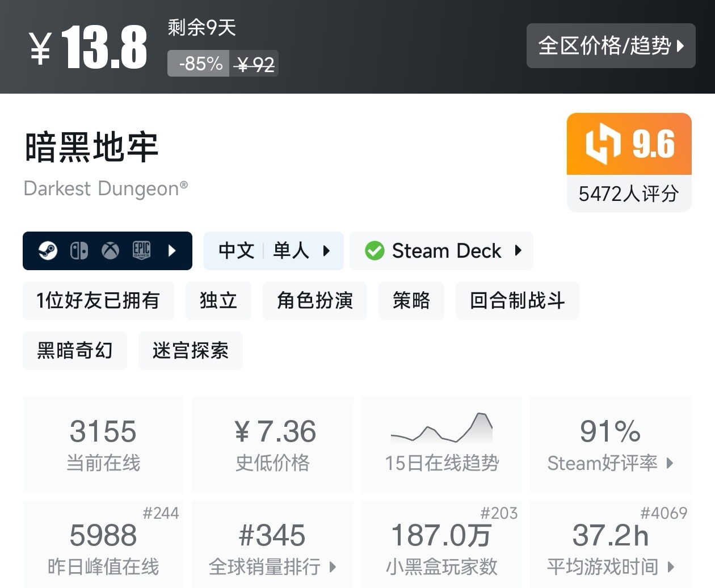Open Steam好评率 review details

611,444
